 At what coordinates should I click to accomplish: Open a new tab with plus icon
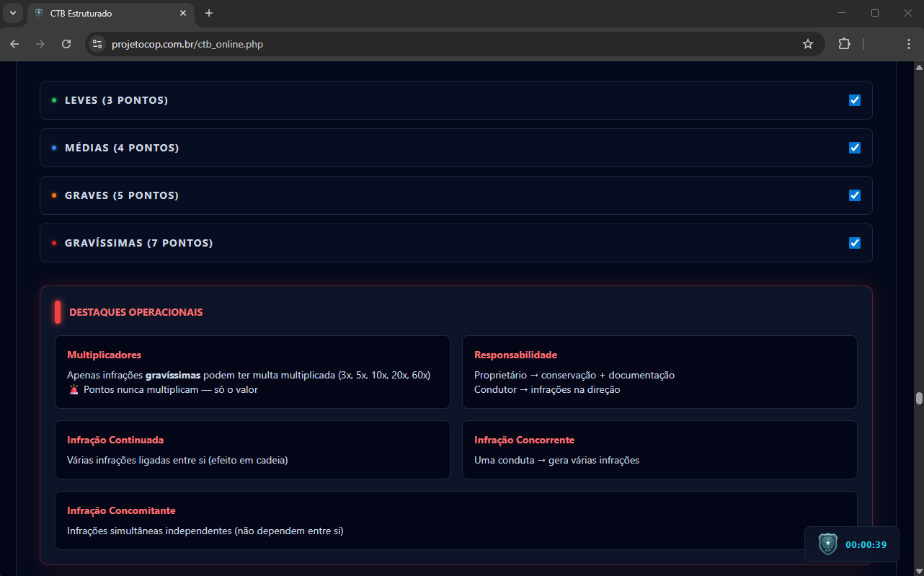point(209,13)
